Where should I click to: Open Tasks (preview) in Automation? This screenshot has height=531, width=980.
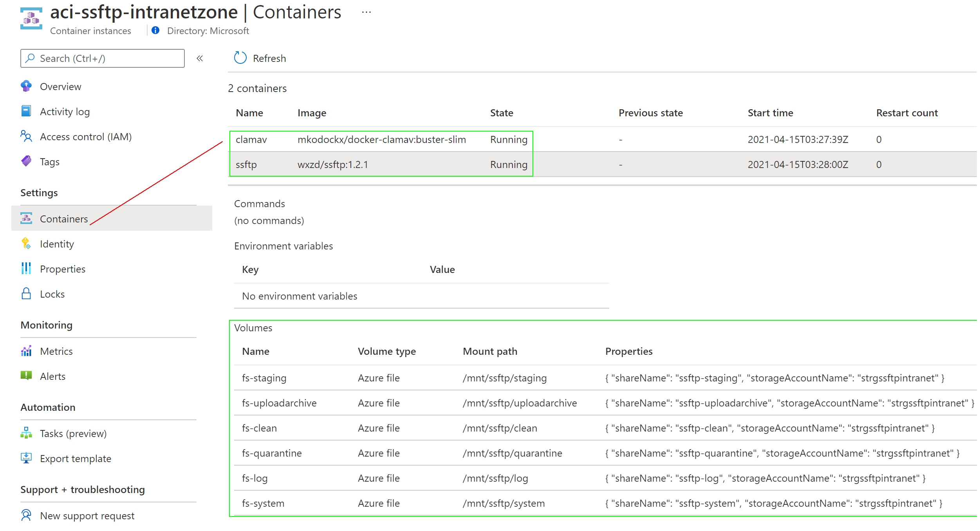(73, 433)
